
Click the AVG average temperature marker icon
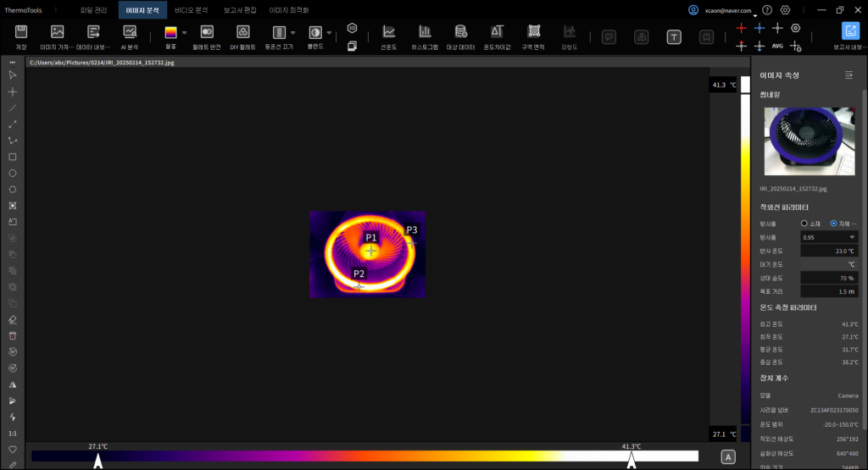(x=777, y=46)
